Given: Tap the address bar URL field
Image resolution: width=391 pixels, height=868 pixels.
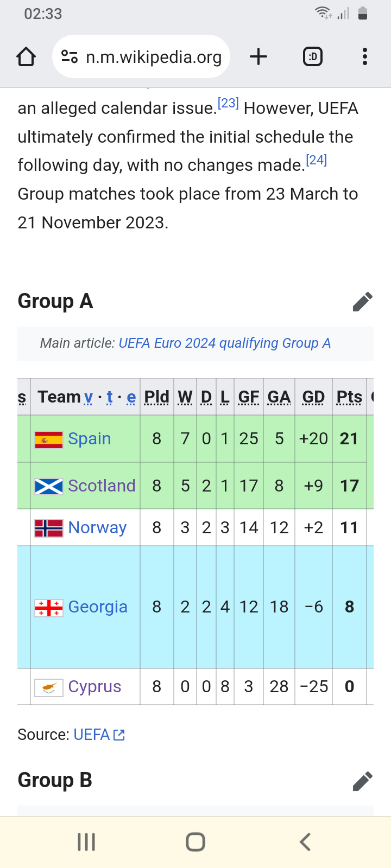Looking at the screenshot, I should coord(154,56).
